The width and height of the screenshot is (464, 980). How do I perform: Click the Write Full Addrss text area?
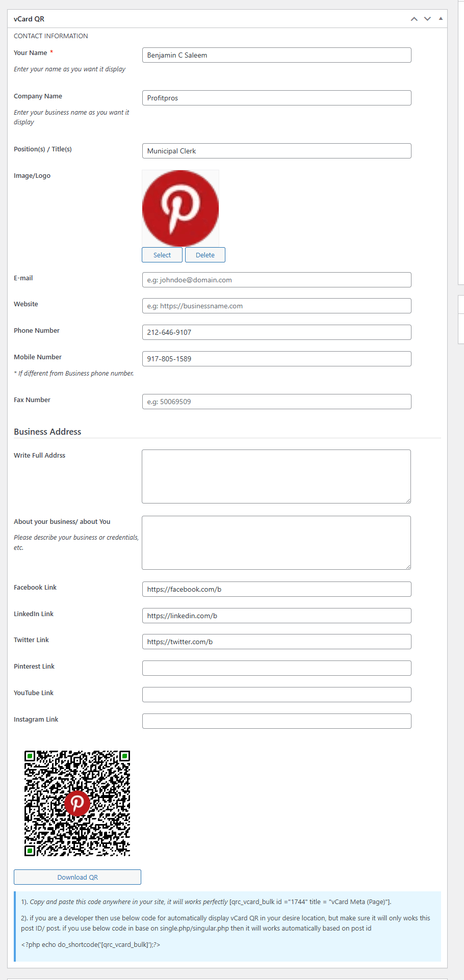point(276,476)
